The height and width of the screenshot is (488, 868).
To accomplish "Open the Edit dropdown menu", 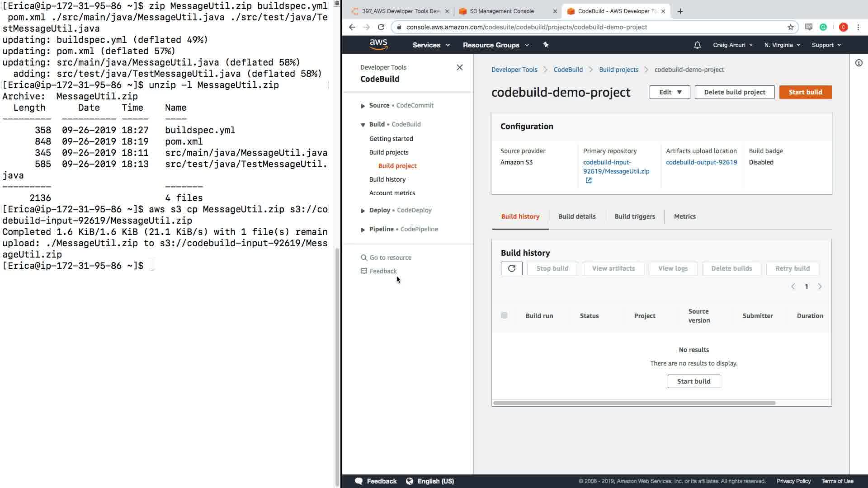I will tap(670, 92).
